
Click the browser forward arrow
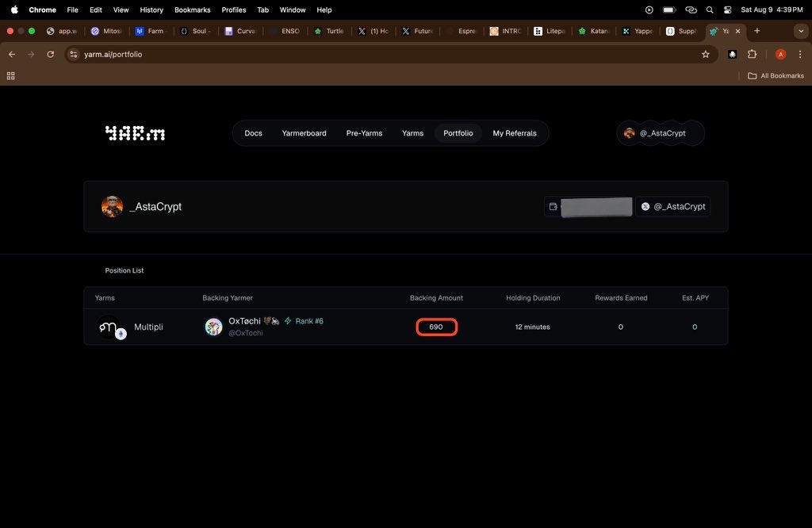click(31, 55)
